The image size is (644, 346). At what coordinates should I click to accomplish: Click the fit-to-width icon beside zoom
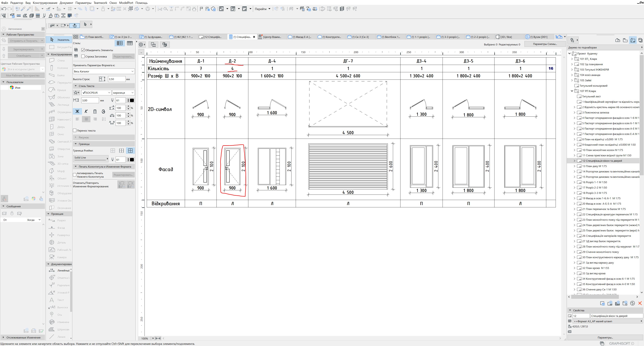click(x=158, y=338)
